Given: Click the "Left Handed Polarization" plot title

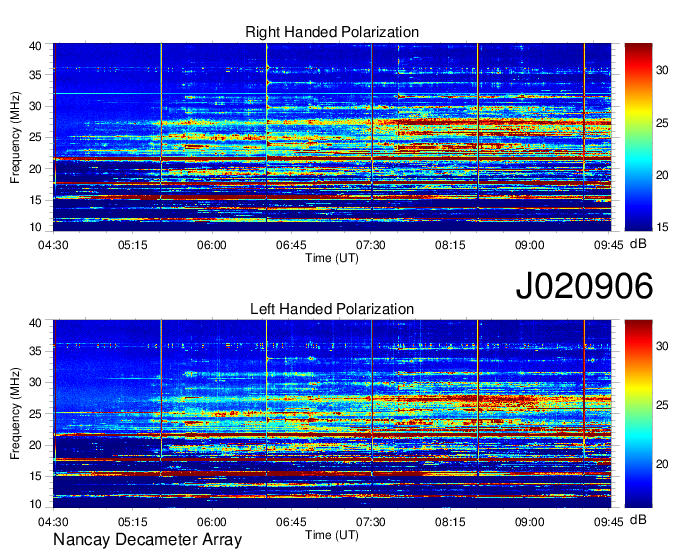Looking at the screenshot, I should point(332,309).
